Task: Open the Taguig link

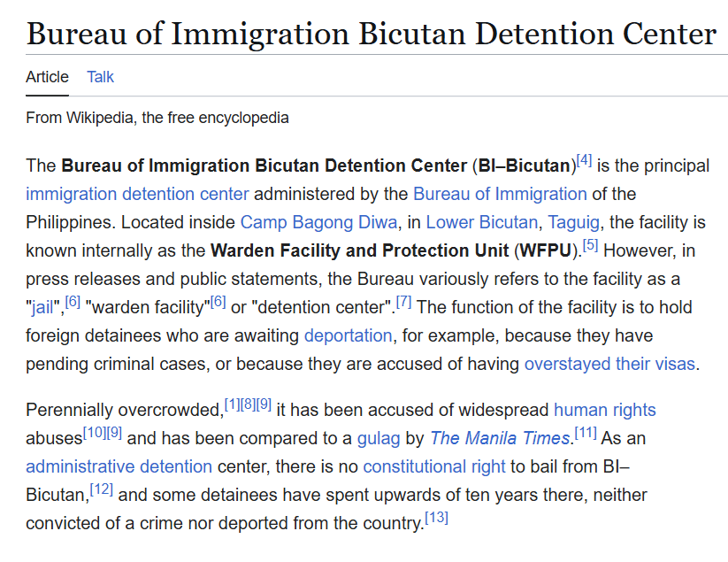Action: point(573,222)
